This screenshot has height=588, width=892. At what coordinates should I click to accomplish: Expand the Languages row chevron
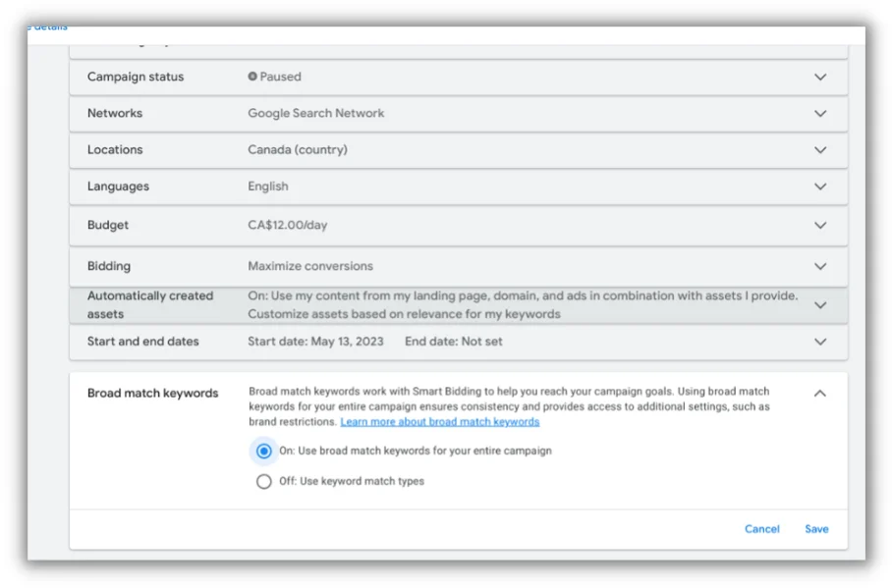point(819,187)
